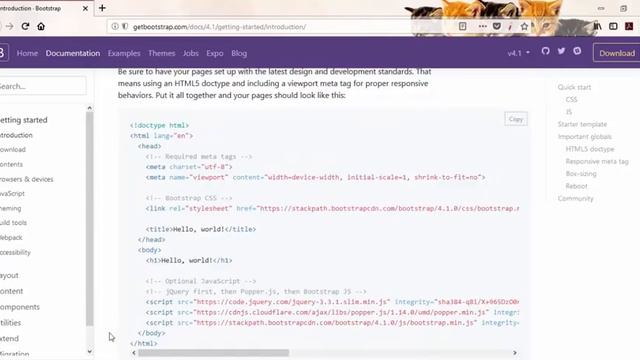Open tracking protection shield icon
This screenshot has width=640, height=360.
[125, 27]
